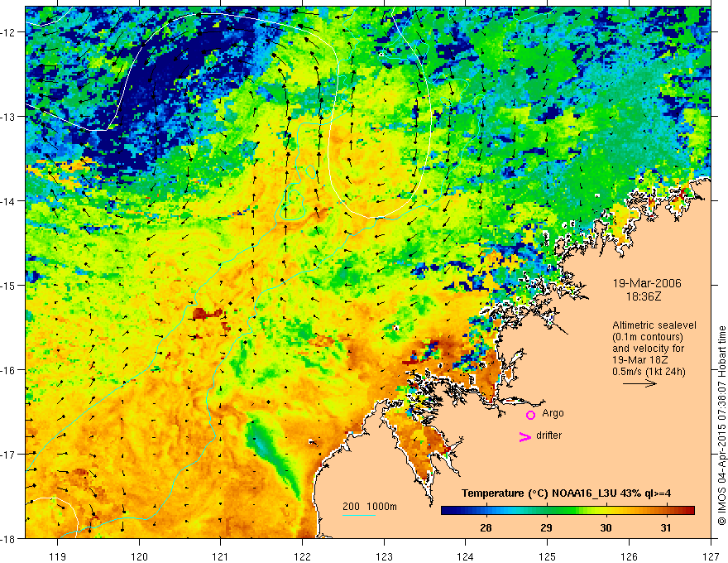Select the '18:36Z' time label
Screen dimensions: 728x563
(643, 296)
